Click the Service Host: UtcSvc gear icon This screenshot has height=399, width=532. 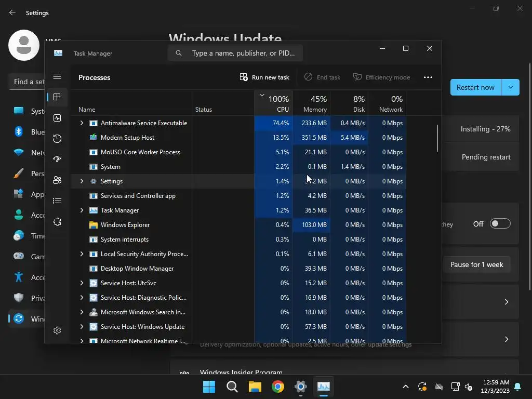94,283
